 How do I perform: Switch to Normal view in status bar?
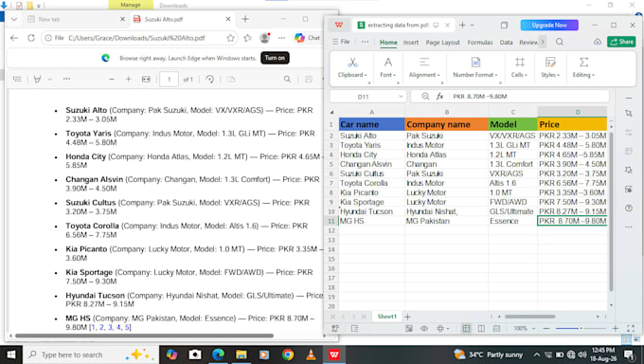[466, 328]
